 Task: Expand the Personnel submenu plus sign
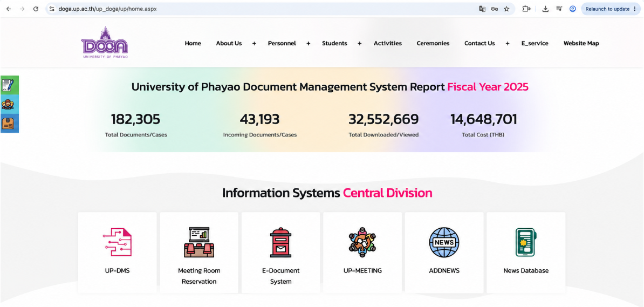pos(308,43)
